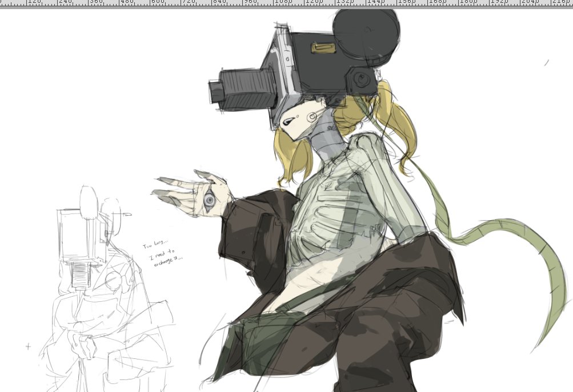
Task: Click the 1800 mark on the horizontal ruler
Action: pyautogui.click(x=468, y=2)
